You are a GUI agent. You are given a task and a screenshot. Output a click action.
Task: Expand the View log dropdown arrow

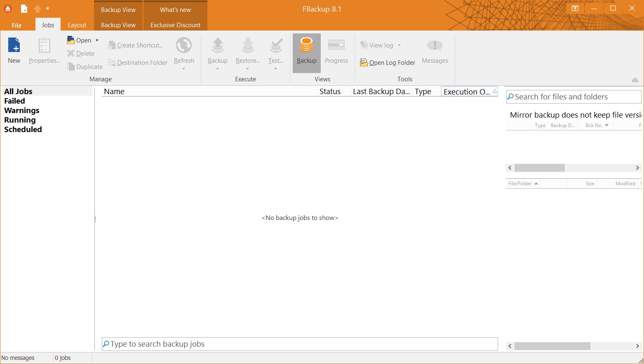(x=399, y=45)
